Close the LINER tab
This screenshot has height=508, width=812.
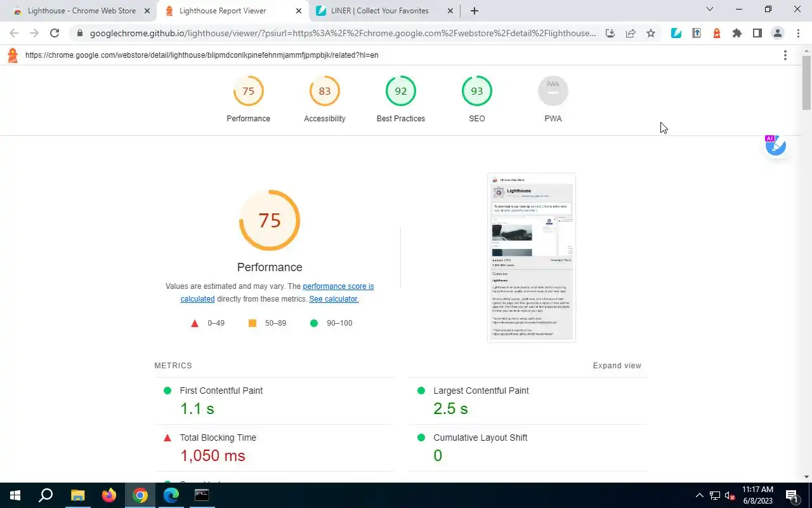pos(450,11)
